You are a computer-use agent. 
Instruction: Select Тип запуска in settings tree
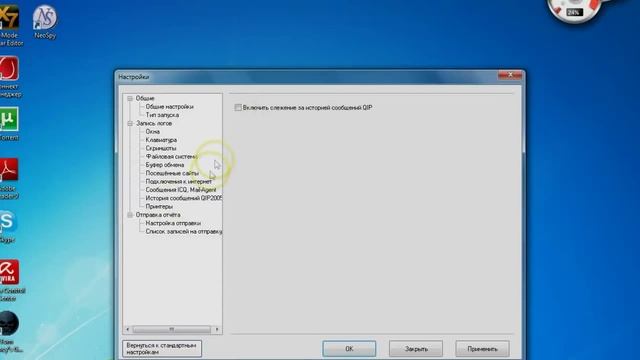pyautogui.click(x=162, y=115)
